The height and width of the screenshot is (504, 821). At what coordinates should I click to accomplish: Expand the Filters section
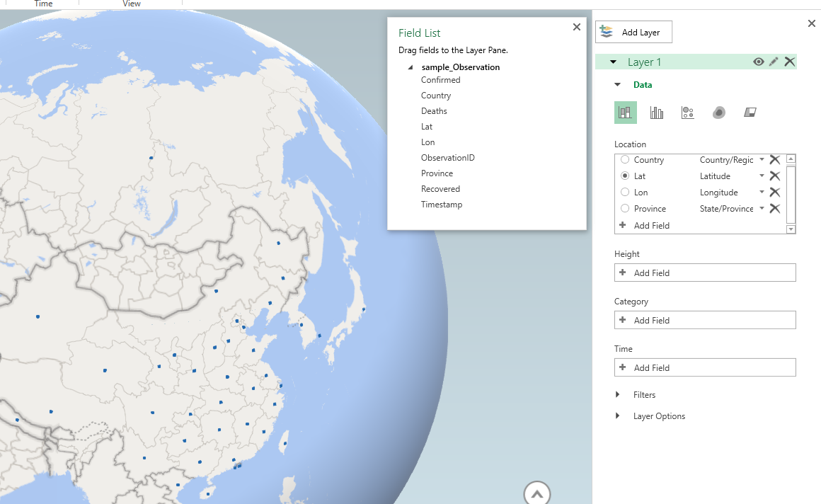click(618, 395)
